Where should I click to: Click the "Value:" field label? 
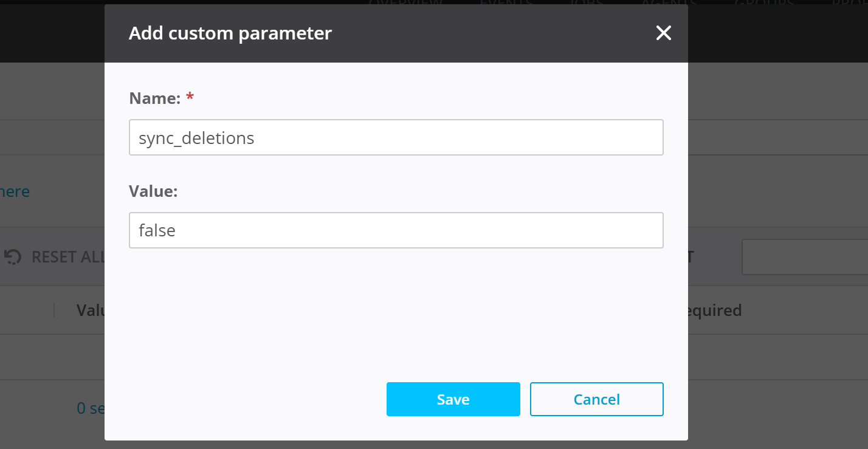153,191
